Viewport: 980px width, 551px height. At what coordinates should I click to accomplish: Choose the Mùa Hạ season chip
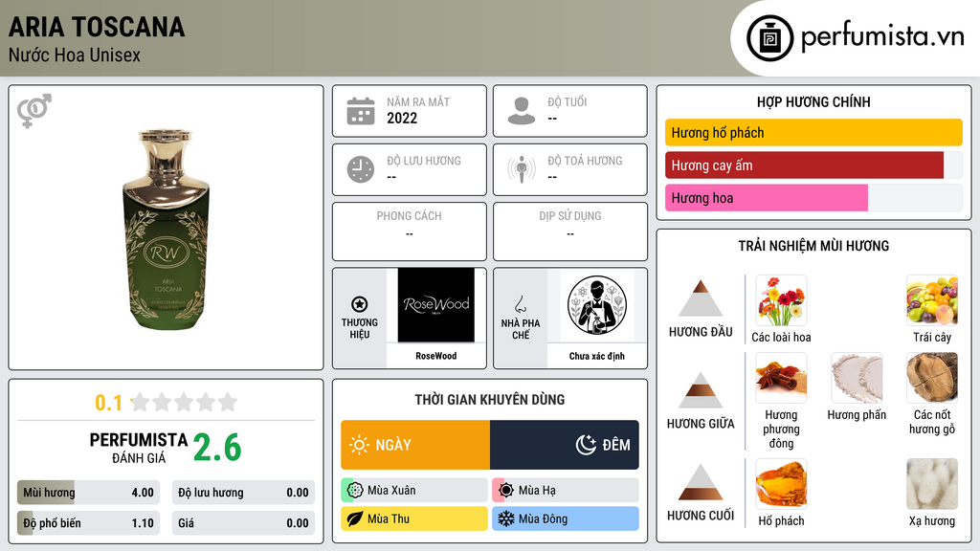566,491
